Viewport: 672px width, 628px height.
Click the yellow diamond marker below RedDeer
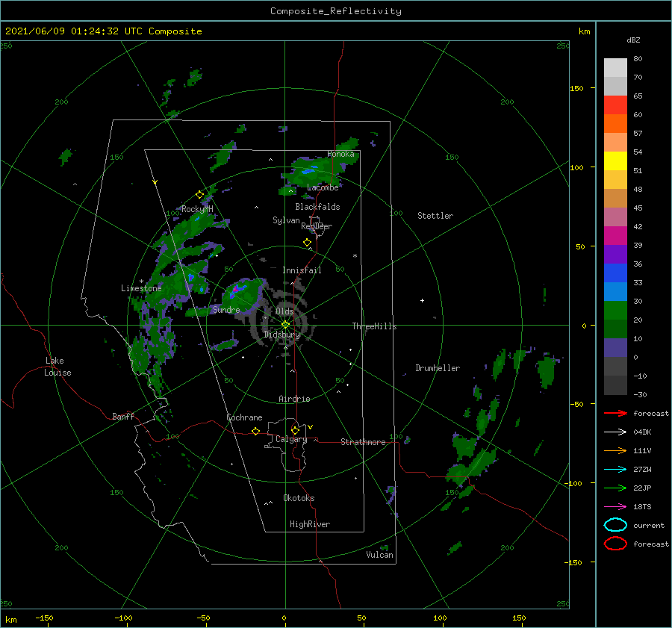pyautogui.click(x=308, y=243)
